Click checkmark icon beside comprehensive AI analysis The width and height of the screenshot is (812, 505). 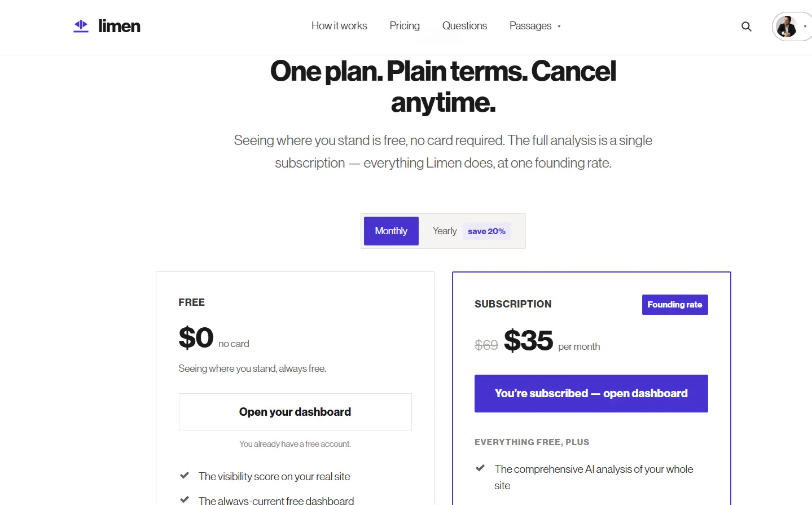pos(480,468)
